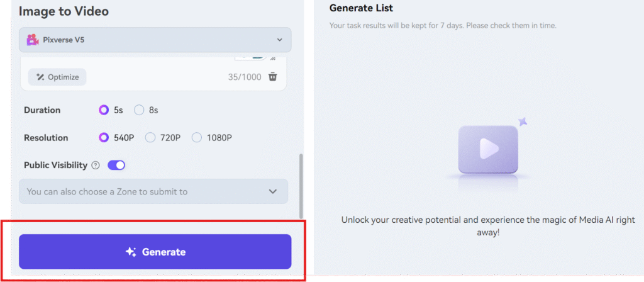Click the Optimize prompt button
This screenshot has height=282, width=644.
pyautogui.click(x=57, y=77)
